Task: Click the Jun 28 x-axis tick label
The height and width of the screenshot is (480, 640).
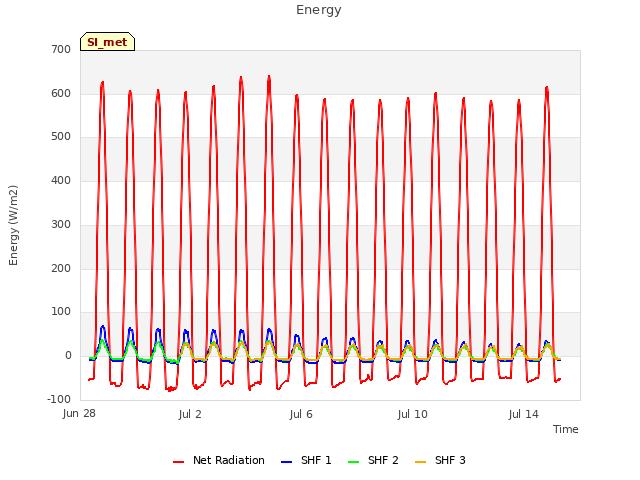Action: tap(79, 414)
